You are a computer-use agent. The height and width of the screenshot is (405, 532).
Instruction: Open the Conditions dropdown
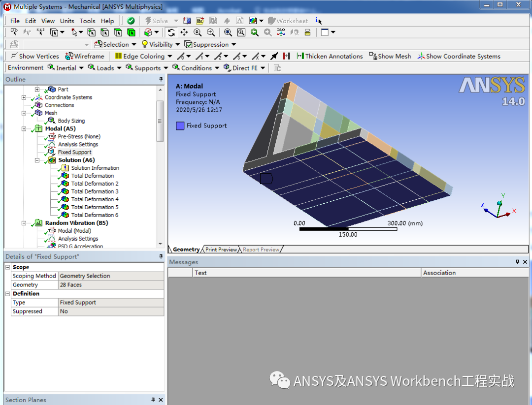(196, 68)
